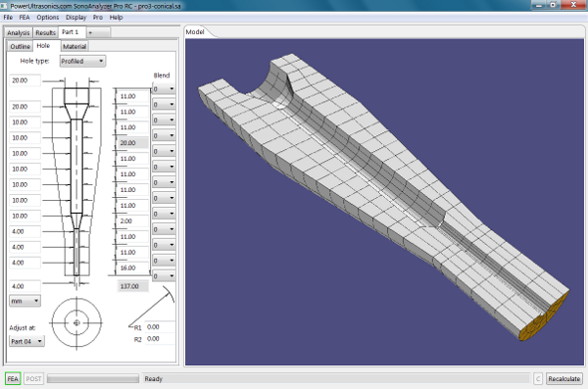Switch to the Material tab
This screenshot has height=389, width=588.
74,46
